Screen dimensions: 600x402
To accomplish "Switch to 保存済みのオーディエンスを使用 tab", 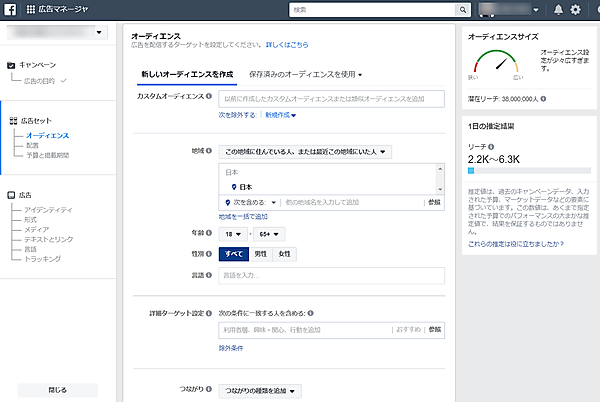I will click(305, 74).
